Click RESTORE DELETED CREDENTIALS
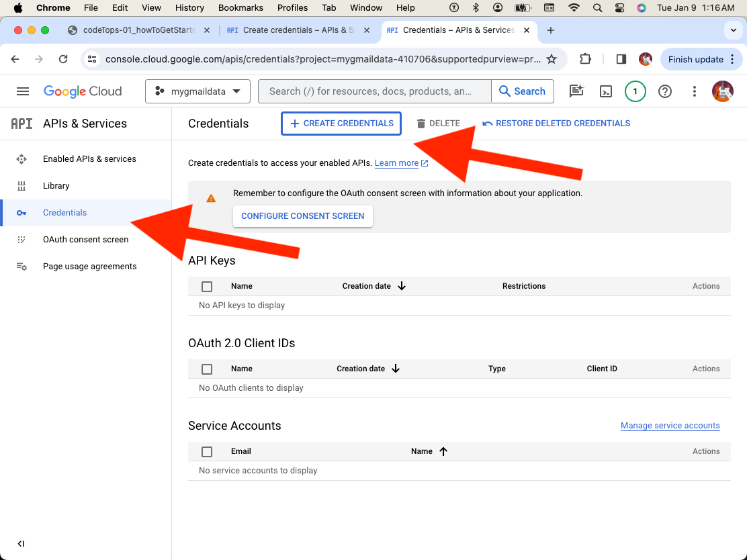This screenshot has width=747, height=560. tap(556, 124)
